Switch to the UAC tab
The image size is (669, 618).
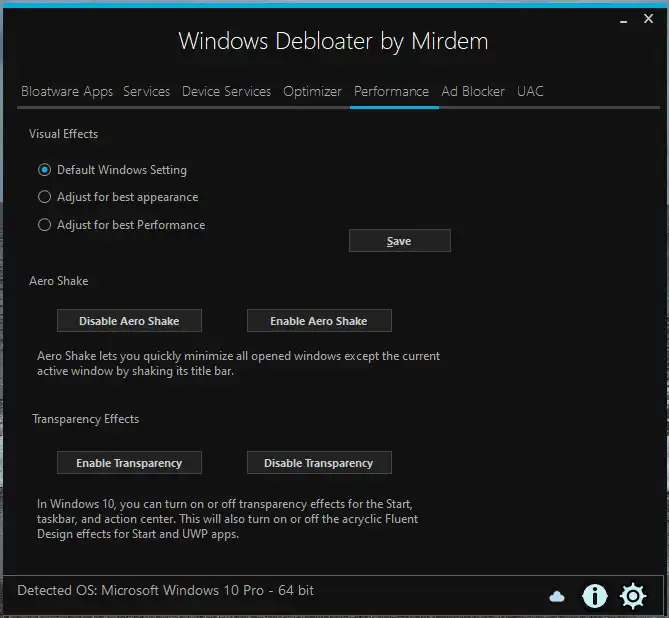(530, 91)
